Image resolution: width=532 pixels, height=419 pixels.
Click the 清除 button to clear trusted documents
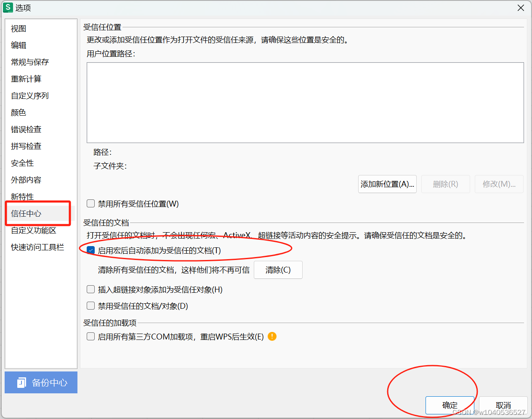coord(278,270)
